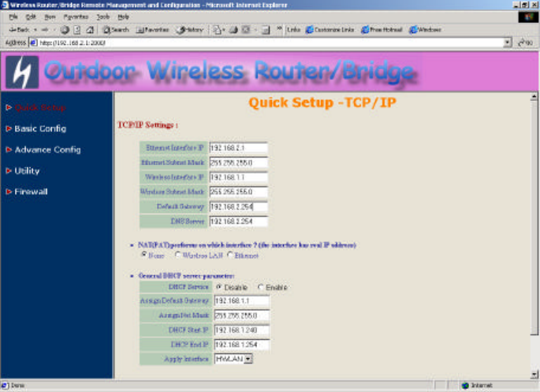Click the Done status bar icon
Image resolution: width=540 pixels, height=392 pixels.
(x=5, y=386)
